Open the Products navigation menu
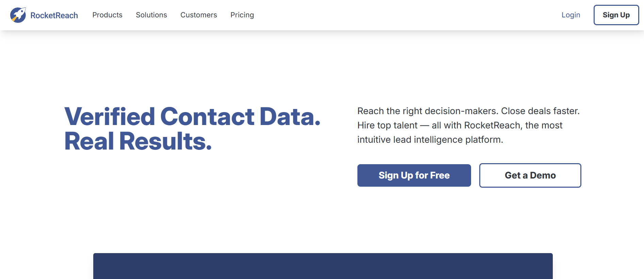The width and height of the screenshot is (644, 279). pyautogui.click(x=107, y=15)
